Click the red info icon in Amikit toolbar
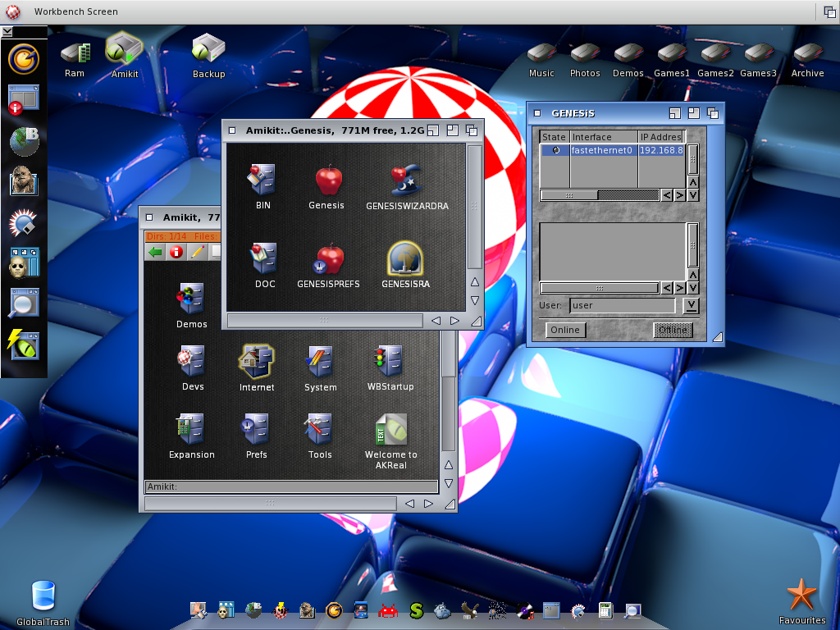Screen dimensions: 840x630 coord(176,252)
